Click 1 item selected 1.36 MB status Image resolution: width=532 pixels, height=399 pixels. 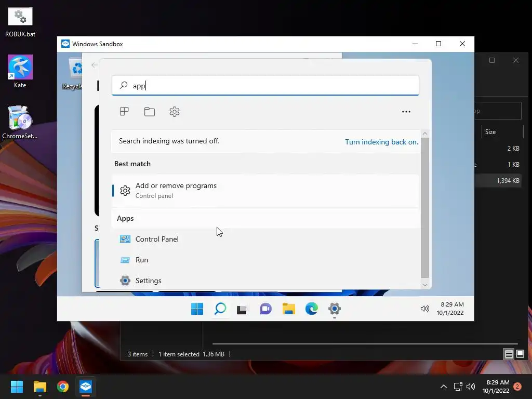tap(191, 354)
